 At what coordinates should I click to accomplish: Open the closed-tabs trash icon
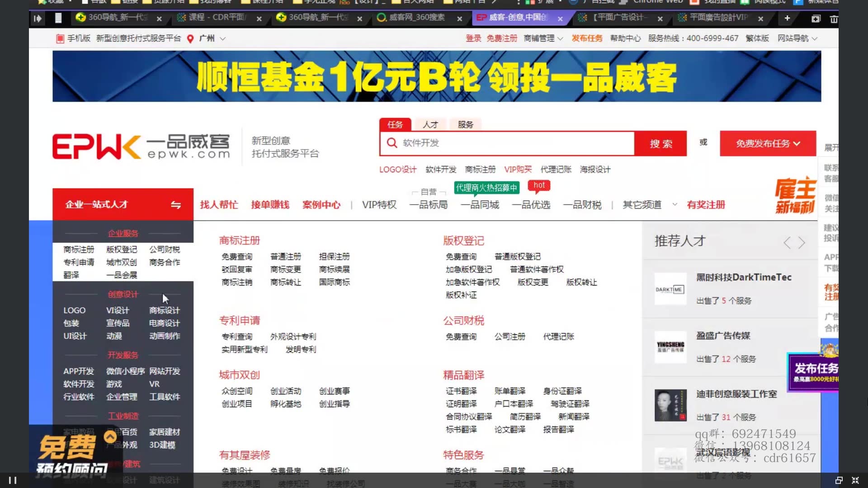pos(834,19)
